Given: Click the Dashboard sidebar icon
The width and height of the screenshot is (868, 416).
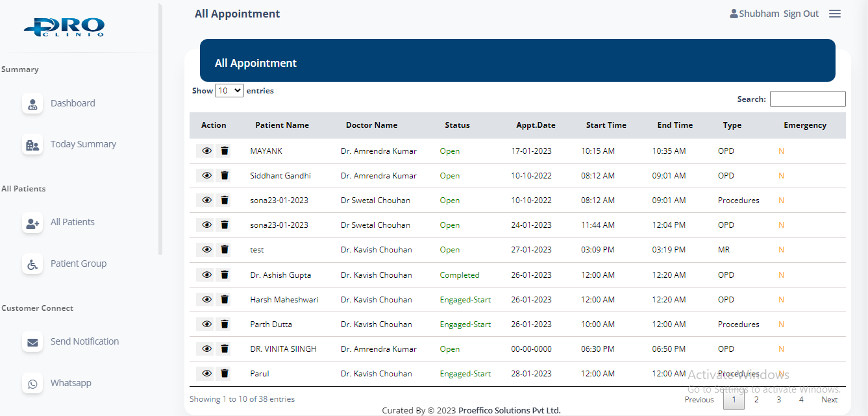Looking at the screenshot, I should tap(32, 104).
